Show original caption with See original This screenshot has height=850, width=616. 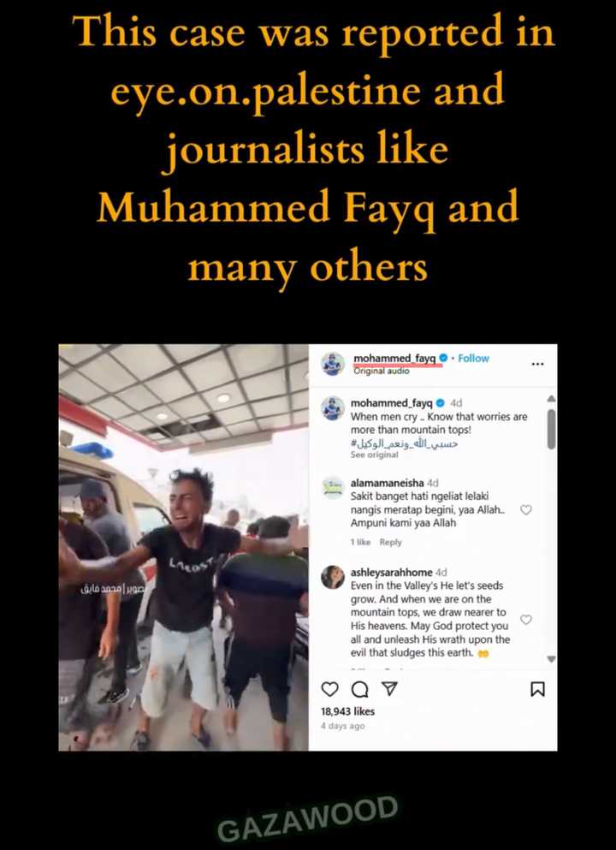coord(374,455)
